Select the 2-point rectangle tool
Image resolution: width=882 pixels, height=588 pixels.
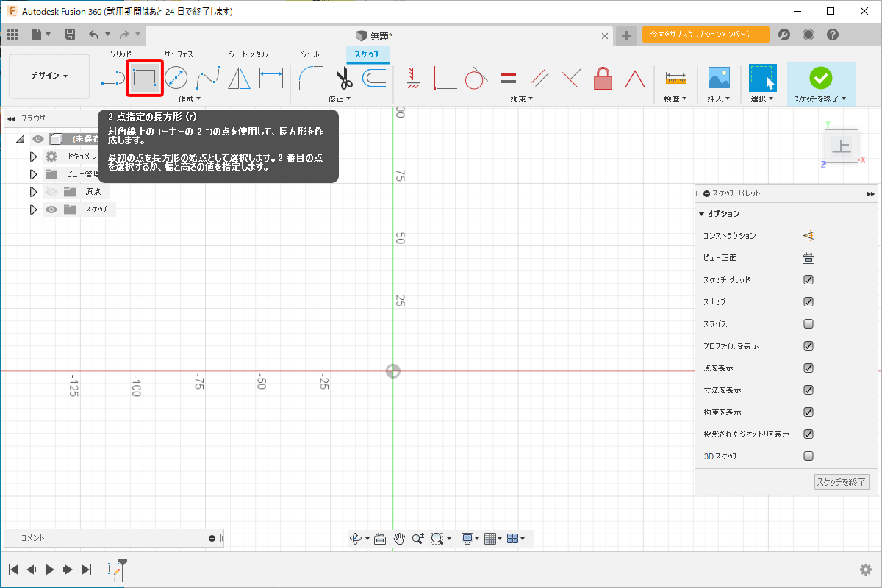[x=144, y=77]
